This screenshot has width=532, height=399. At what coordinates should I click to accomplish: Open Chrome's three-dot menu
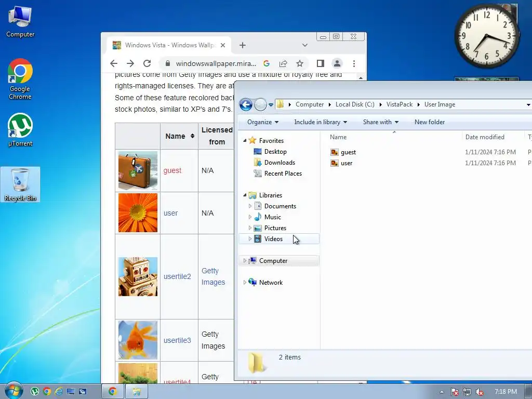354,63
